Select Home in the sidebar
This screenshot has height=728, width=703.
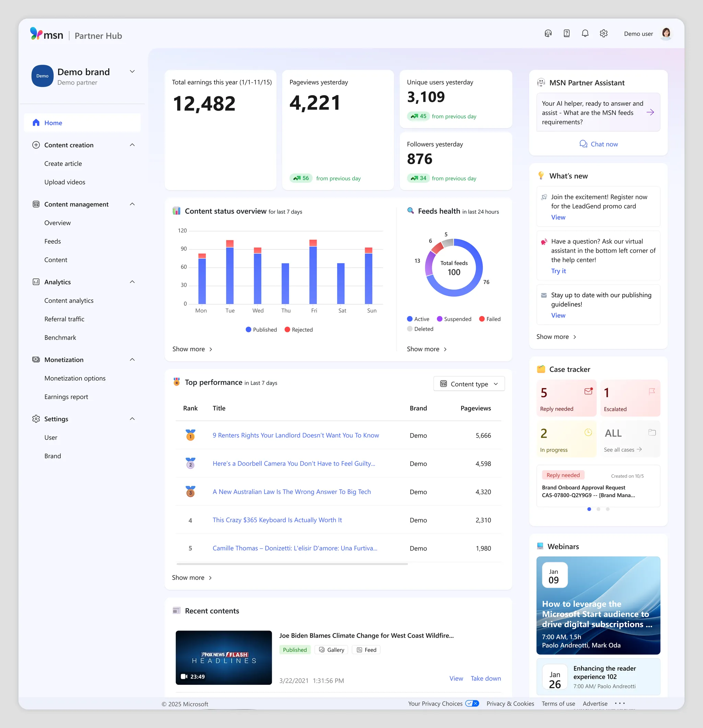click(53, 123)
